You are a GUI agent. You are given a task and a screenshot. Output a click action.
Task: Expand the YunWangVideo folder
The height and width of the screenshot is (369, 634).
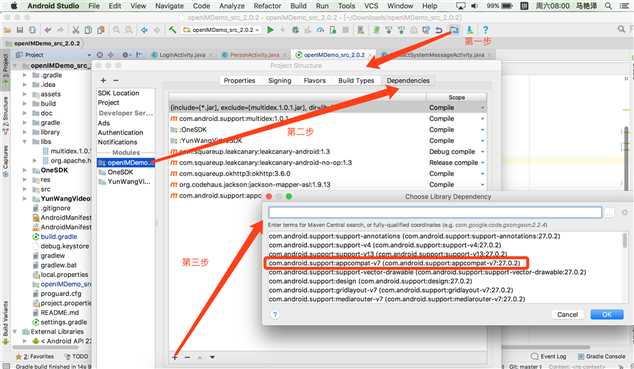(x=25, y=198)
